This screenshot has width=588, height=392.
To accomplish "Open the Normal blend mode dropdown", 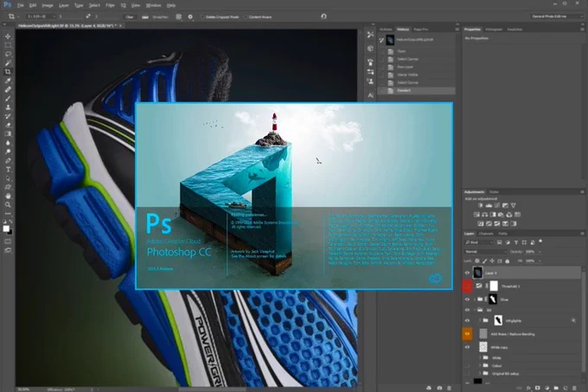I will point(484,252).
